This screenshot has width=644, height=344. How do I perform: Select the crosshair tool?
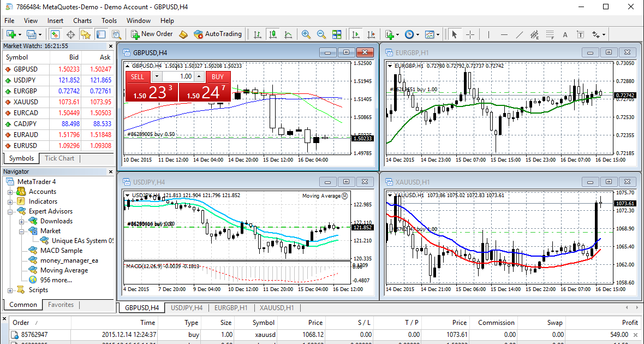coord(470,34)
